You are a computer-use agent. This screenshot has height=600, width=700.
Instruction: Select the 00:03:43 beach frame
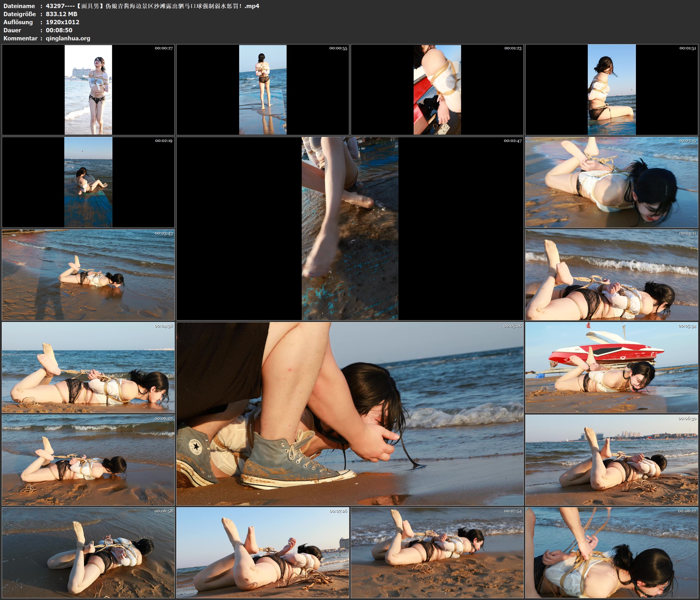point(88,275)
